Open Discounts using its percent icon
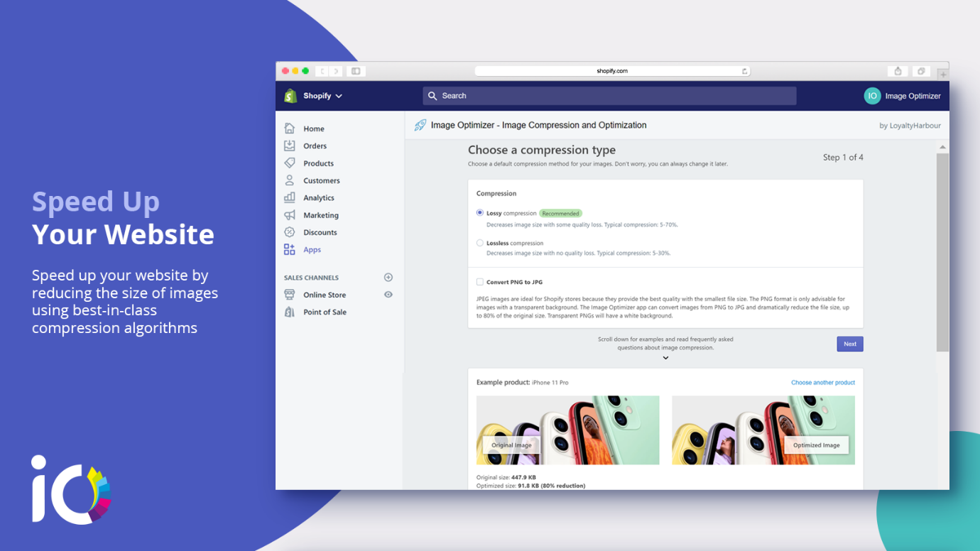980x551 pixels. 290,232
